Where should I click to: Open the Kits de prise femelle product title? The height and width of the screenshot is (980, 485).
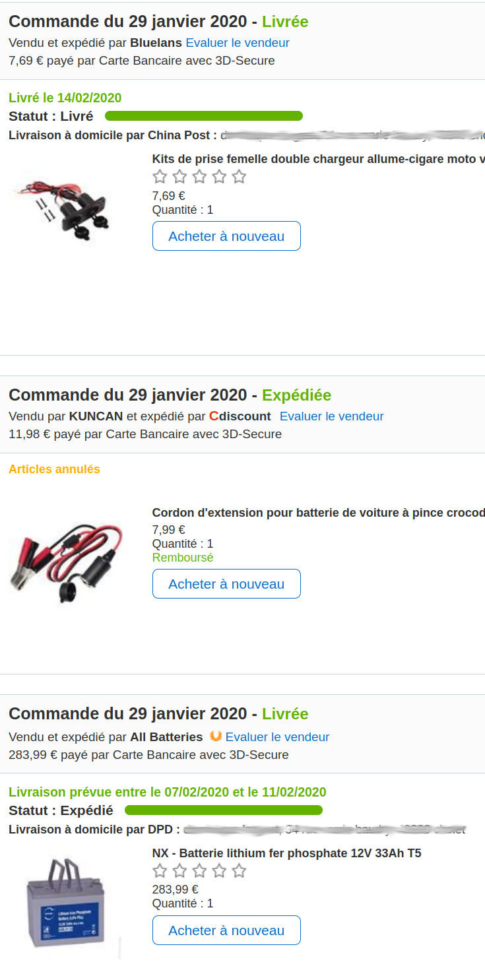click(x=318, y=159)
